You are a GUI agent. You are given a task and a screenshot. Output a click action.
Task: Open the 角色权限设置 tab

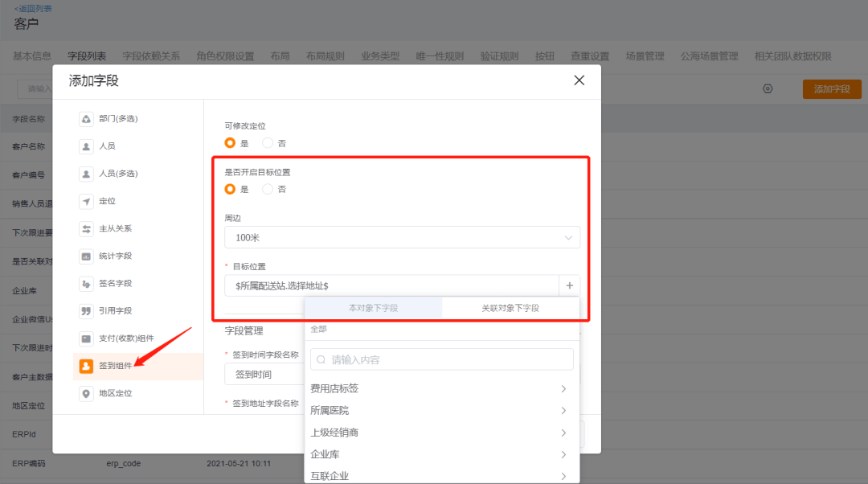(225, 56)
